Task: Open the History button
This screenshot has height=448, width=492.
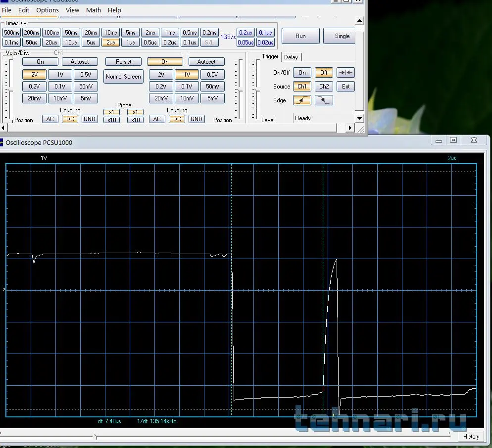Action: 471,437
